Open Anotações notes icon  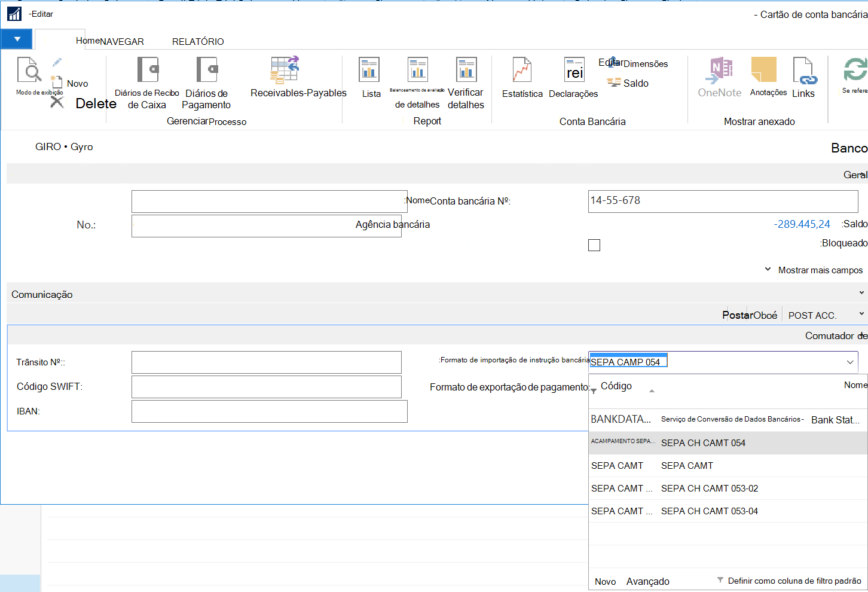click(x=764, y=69)
